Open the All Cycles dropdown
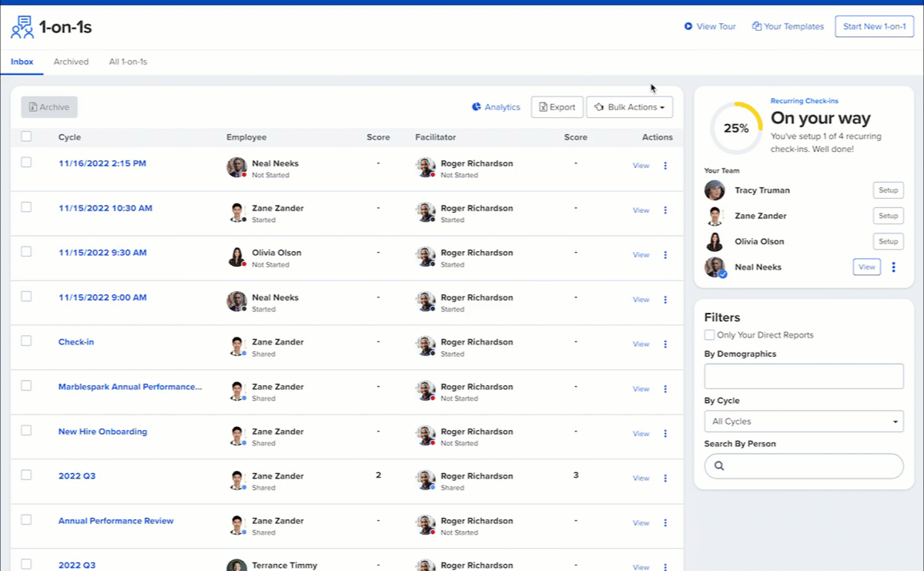 (803, 422)
